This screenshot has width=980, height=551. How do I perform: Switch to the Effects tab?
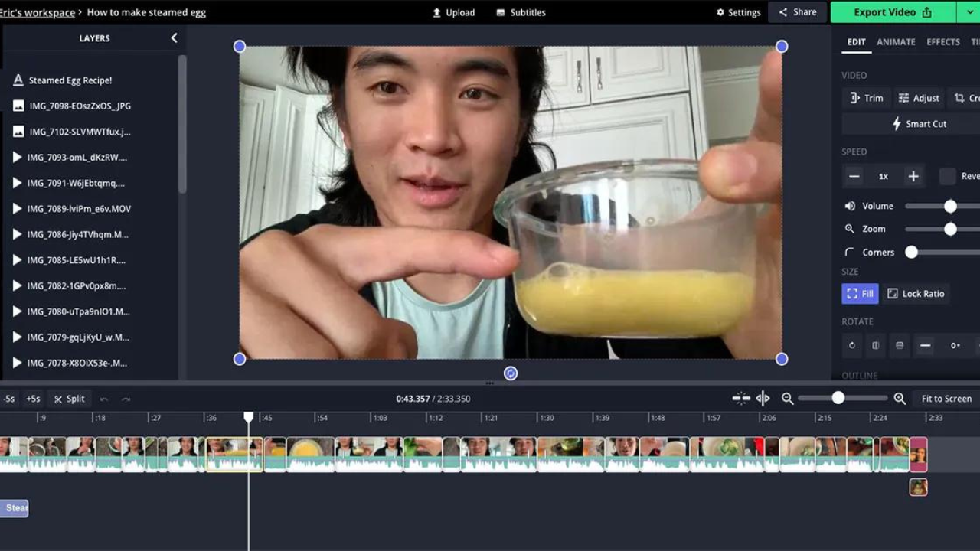click(x=942, y=42)
